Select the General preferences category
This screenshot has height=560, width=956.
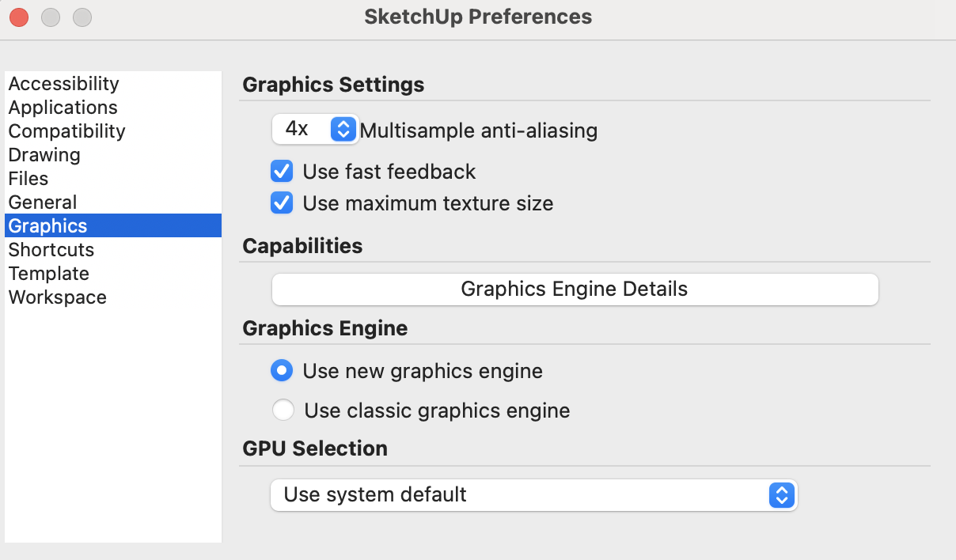[x=43, y=202]
